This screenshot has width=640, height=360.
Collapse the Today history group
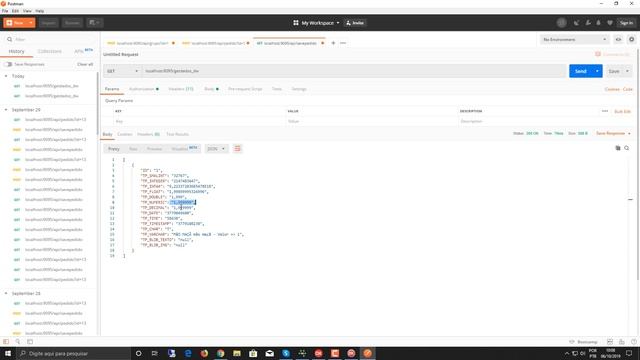[x=6, y=76]
